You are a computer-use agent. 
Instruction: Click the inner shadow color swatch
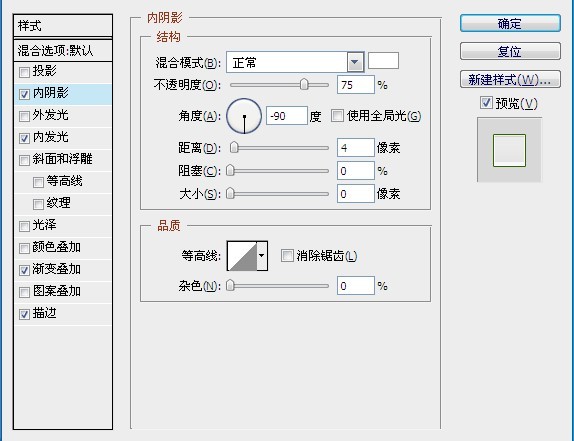pos(383,61)
